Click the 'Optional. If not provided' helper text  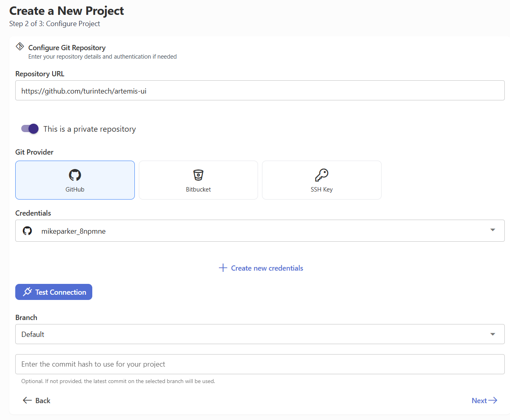coord(118,381)
